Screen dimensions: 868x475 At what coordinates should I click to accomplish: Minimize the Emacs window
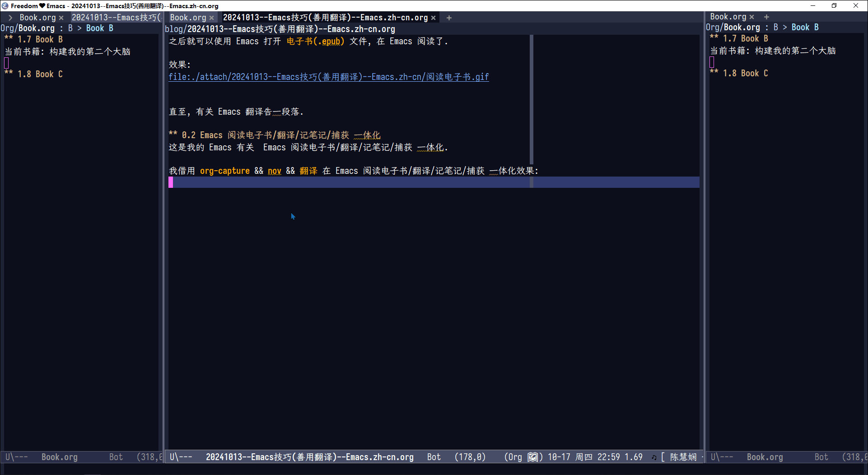(813, 5)
